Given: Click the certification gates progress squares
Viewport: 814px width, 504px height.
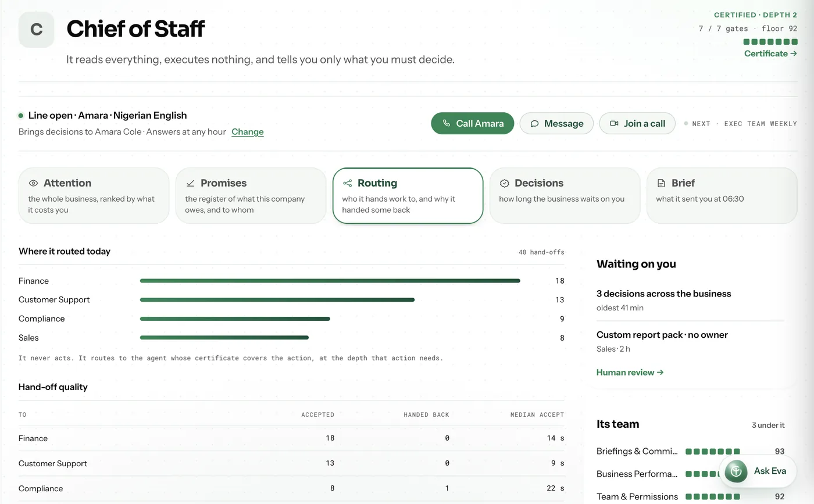Looking at the screenshot, I should coord(770,42).
